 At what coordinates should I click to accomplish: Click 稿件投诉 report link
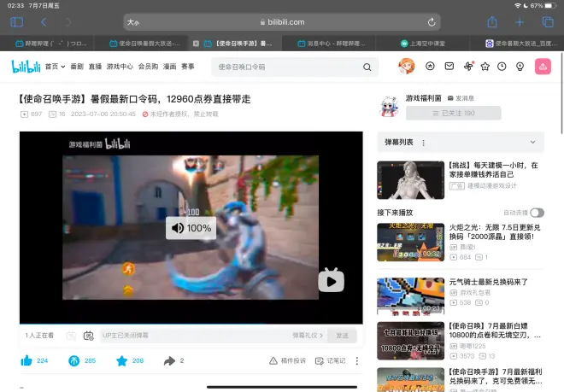point(287,360)
